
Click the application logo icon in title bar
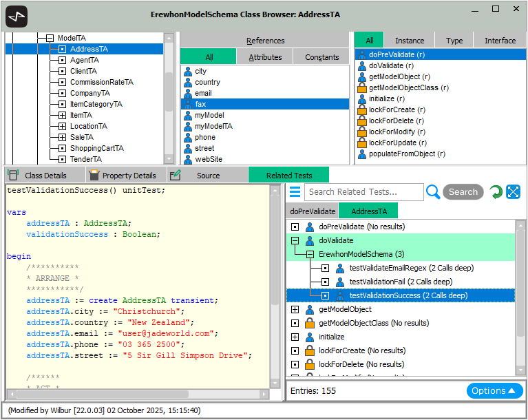tap(17, 16)
